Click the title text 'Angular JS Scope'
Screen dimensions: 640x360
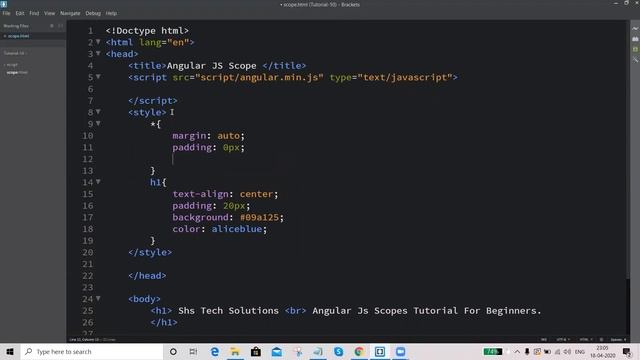pyautogui.click(x=211, y=66)
